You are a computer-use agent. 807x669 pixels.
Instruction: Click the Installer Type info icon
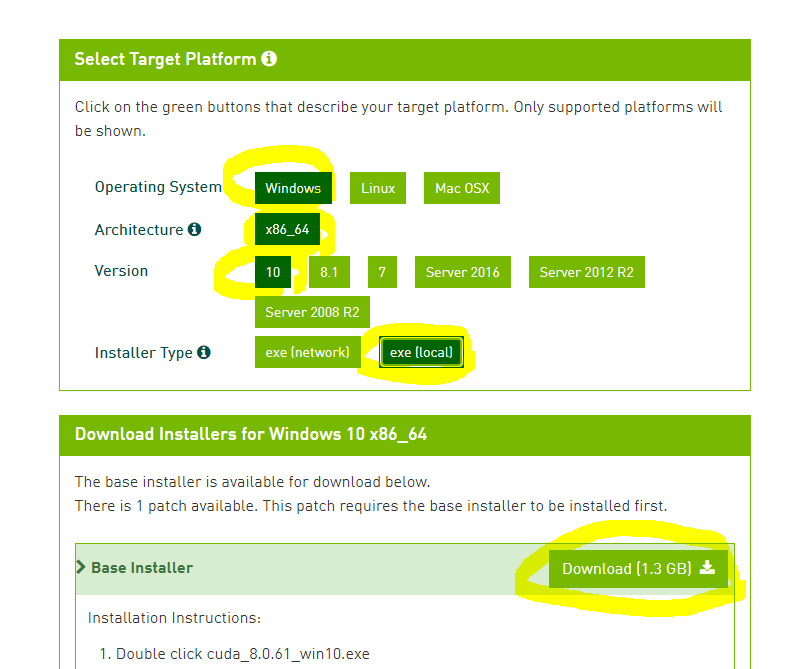pos(204,352)
